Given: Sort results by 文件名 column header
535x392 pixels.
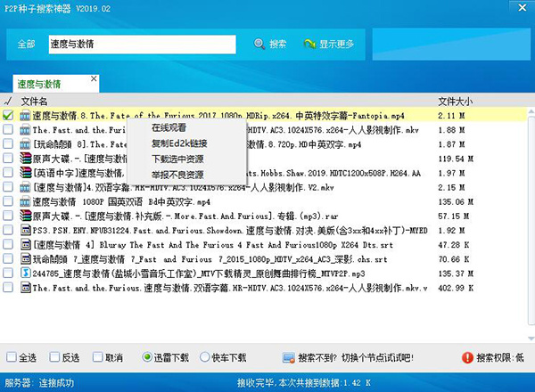Looking at the screenshot, I should [x=34, y=101].
